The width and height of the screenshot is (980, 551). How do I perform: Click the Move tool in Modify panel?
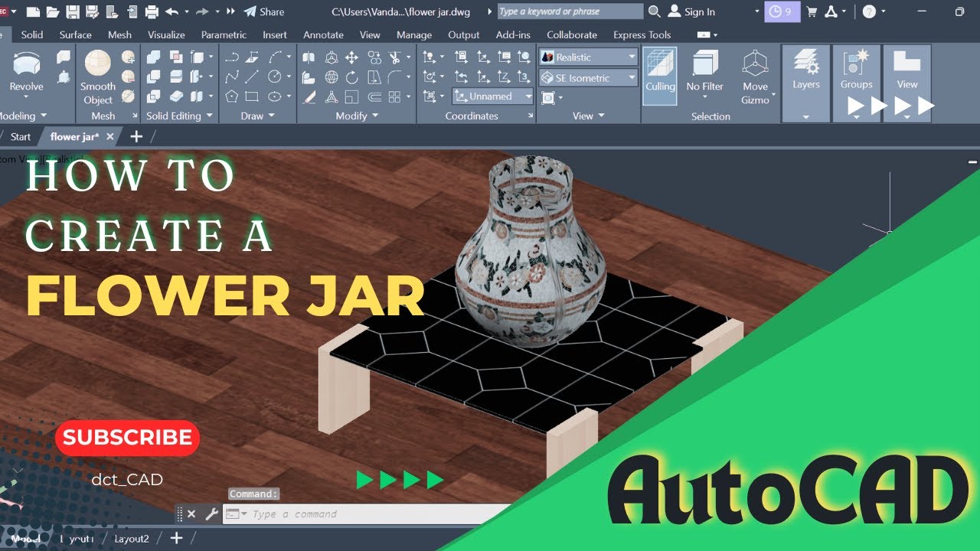coord(352,57)
